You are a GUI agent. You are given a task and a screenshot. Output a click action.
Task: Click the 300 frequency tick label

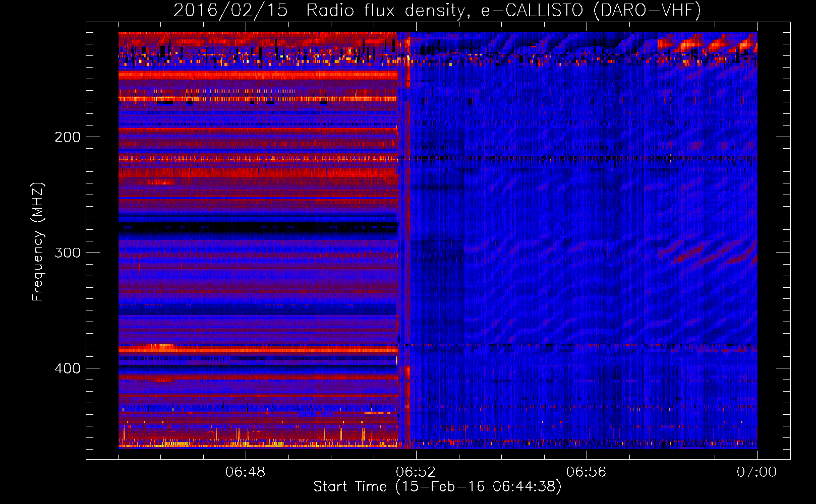[68, 253]
